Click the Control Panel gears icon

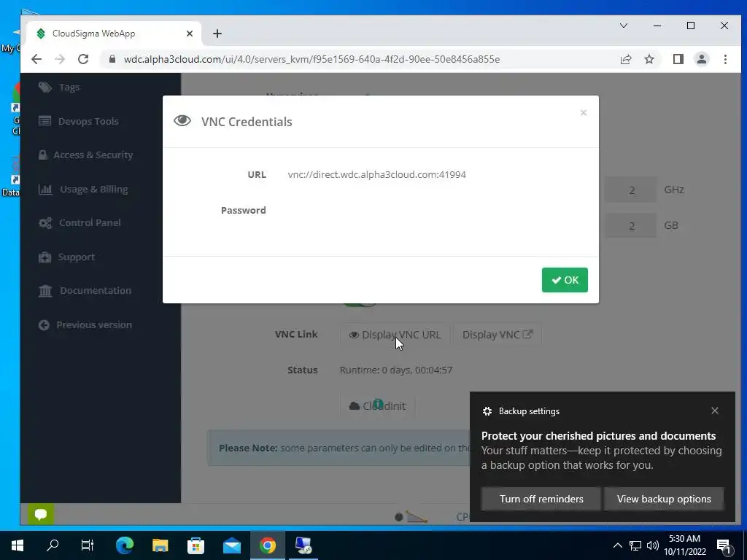(45, 223)
